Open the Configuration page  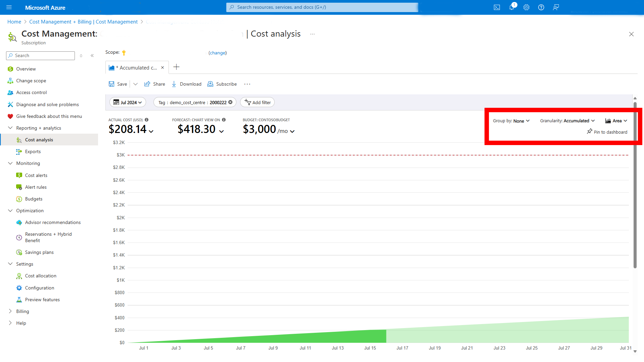click(x=40, y=288)
